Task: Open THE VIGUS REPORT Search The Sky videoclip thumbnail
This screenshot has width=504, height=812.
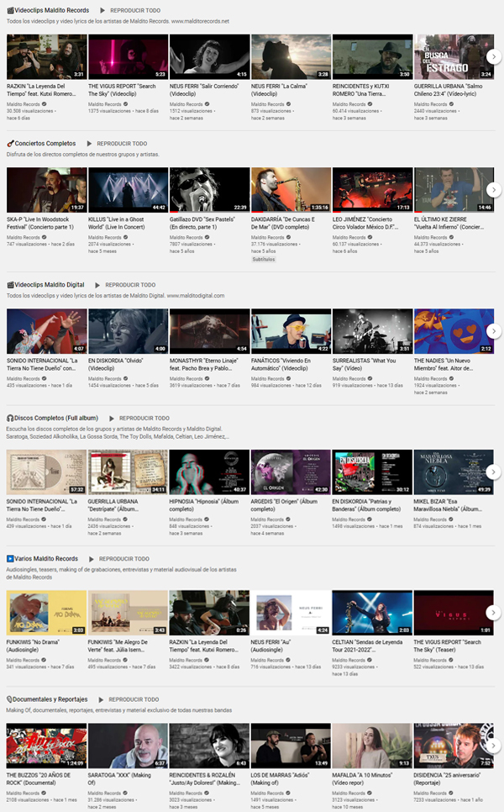Action: click(x=129, y=56)
